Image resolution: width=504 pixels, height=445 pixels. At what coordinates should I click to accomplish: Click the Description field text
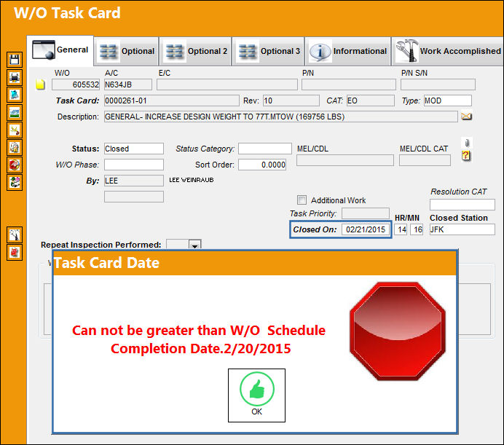click(280, 117)
